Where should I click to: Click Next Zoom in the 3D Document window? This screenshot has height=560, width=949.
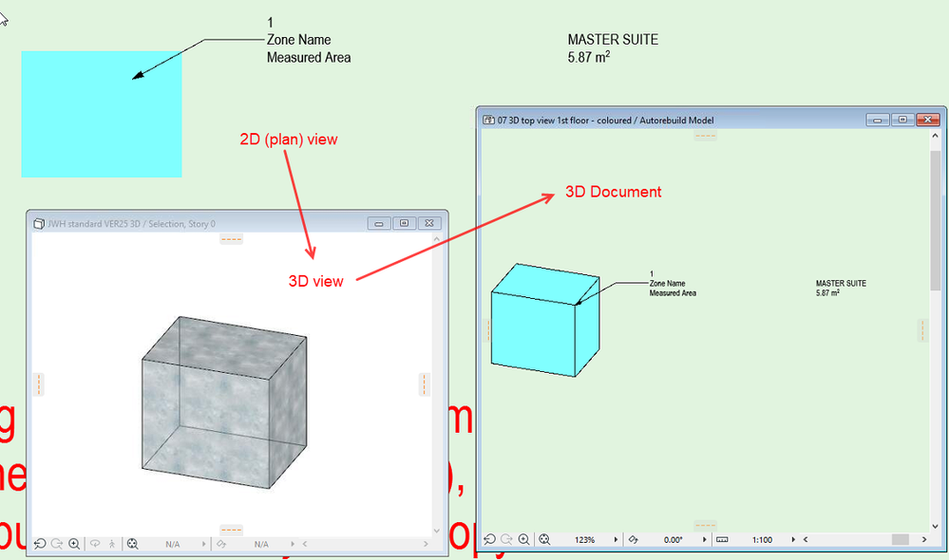coord(506,539)
